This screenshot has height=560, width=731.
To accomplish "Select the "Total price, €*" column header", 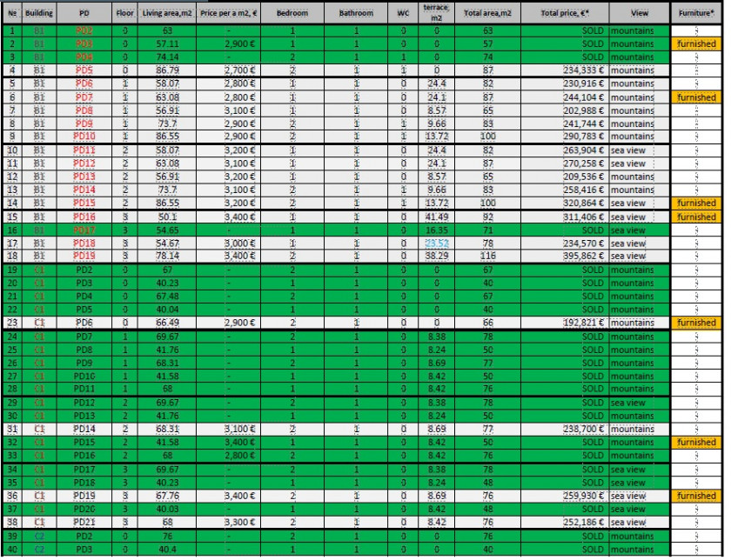I will [565, 15].
